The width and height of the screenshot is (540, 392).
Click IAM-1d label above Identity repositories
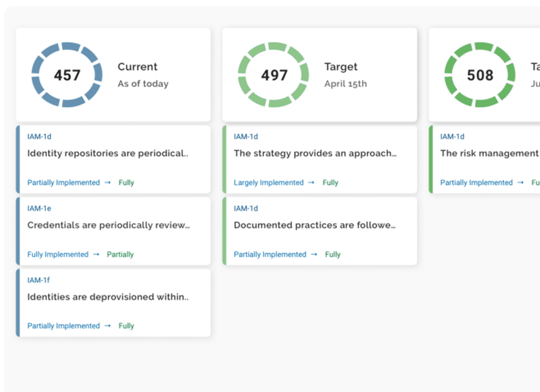coord(39,137)
